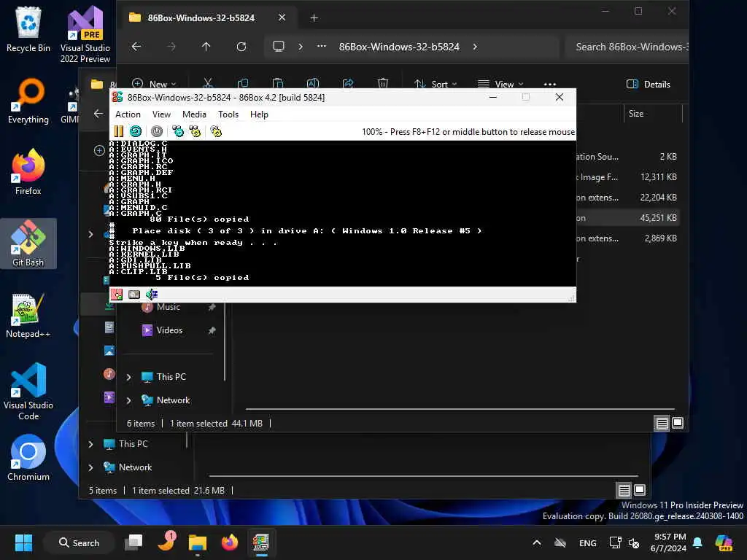Open the View dropdown in Explorer
747x560 pixels.
point(500,84)
